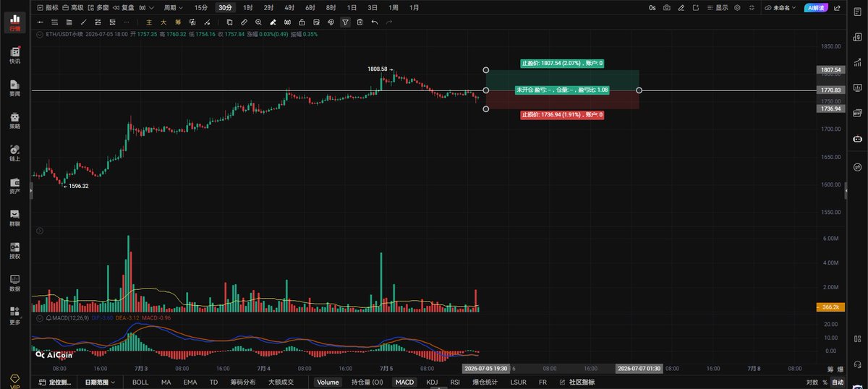Click the take-profit handle circle at 1807.54
This screenshot has width=868, height=389.
click(x=486, y=71)
